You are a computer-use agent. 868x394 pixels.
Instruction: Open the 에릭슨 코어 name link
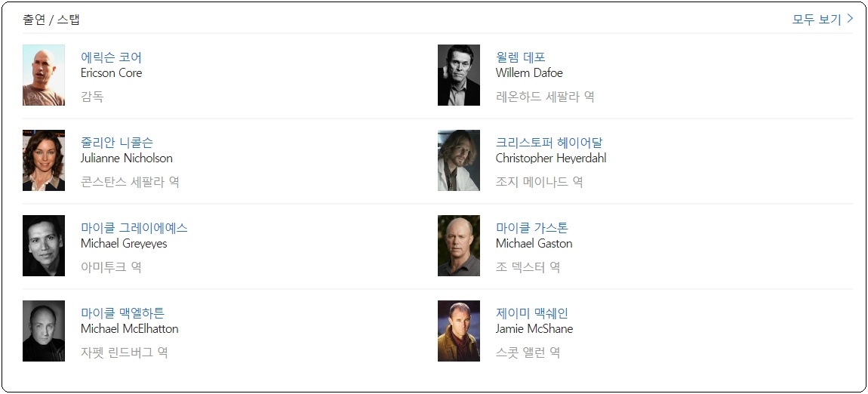(x=111, y=57)
